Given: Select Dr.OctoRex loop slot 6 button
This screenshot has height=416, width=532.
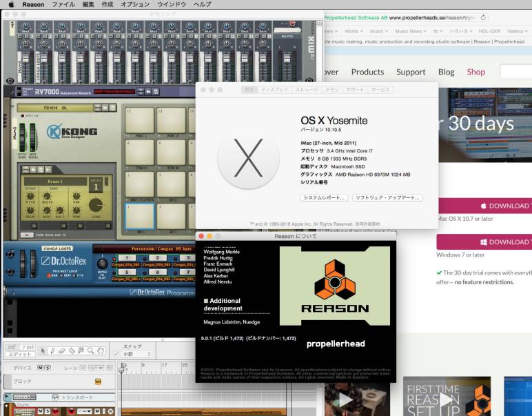Looking at the screenshot, I should click(157, 272).
